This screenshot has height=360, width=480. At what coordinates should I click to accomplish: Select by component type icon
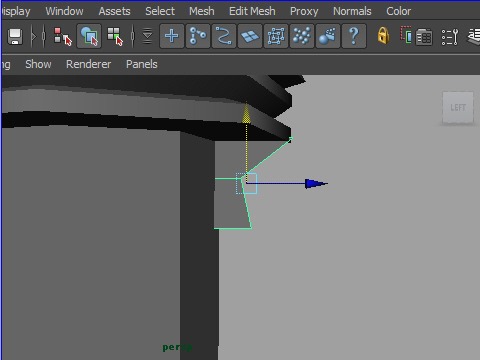point(115,36)
